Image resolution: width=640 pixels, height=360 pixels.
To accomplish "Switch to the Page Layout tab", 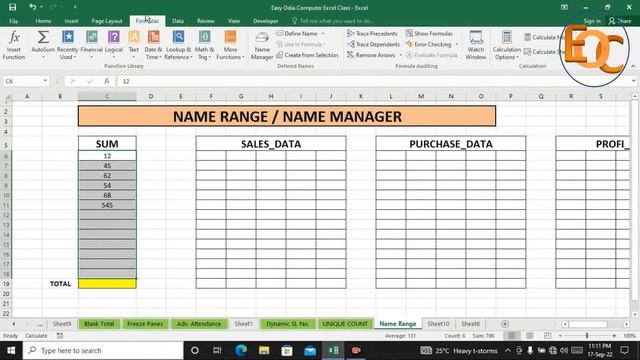I will (x=107, y=21).
